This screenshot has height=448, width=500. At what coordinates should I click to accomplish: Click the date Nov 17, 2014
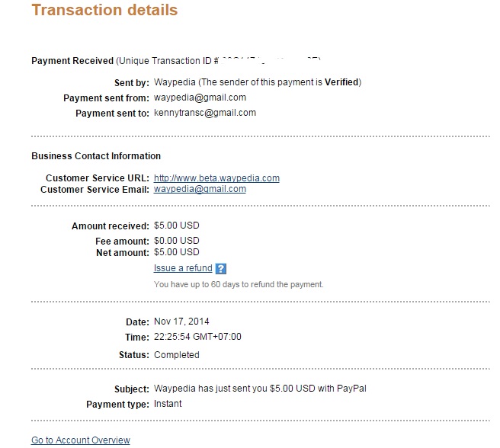coord(181,322)
